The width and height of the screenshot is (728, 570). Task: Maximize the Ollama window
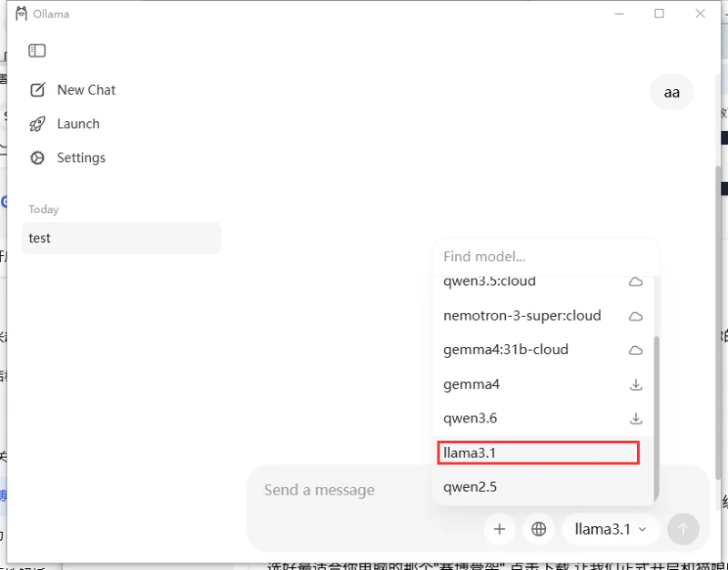click(659, 14)
